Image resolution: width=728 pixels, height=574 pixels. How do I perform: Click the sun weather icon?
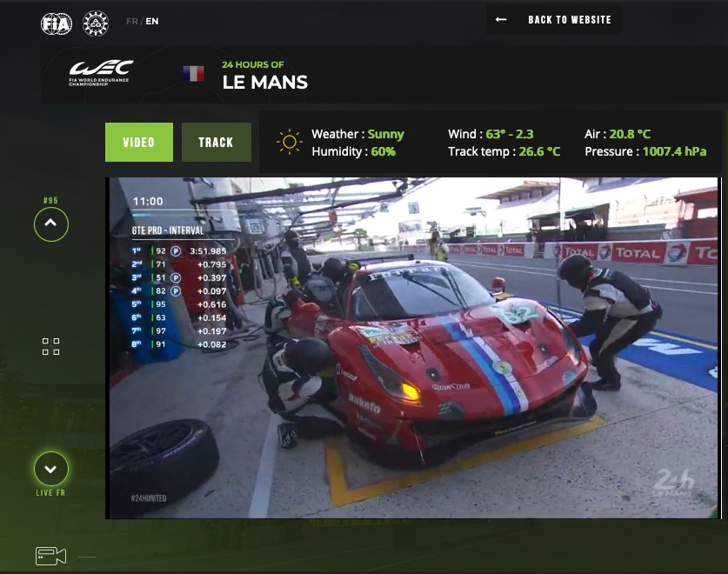(x=289, y=142)
